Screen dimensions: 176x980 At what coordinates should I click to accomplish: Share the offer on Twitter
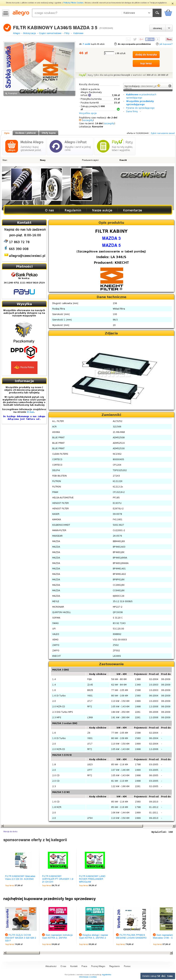pyautogui.click(x=135, y=39)
